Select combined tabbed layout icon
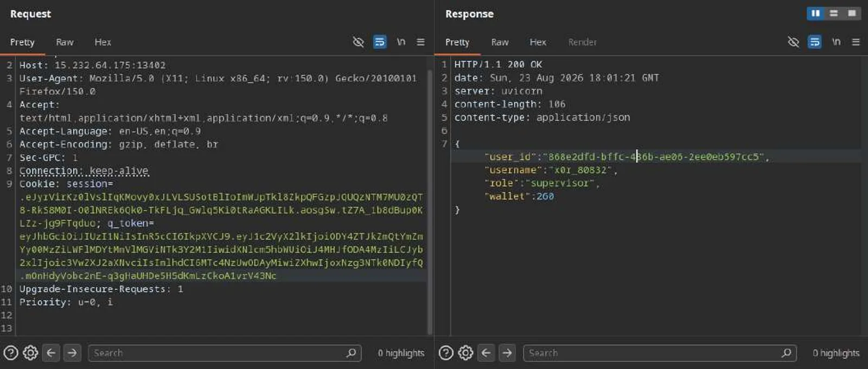 point(852,14)
